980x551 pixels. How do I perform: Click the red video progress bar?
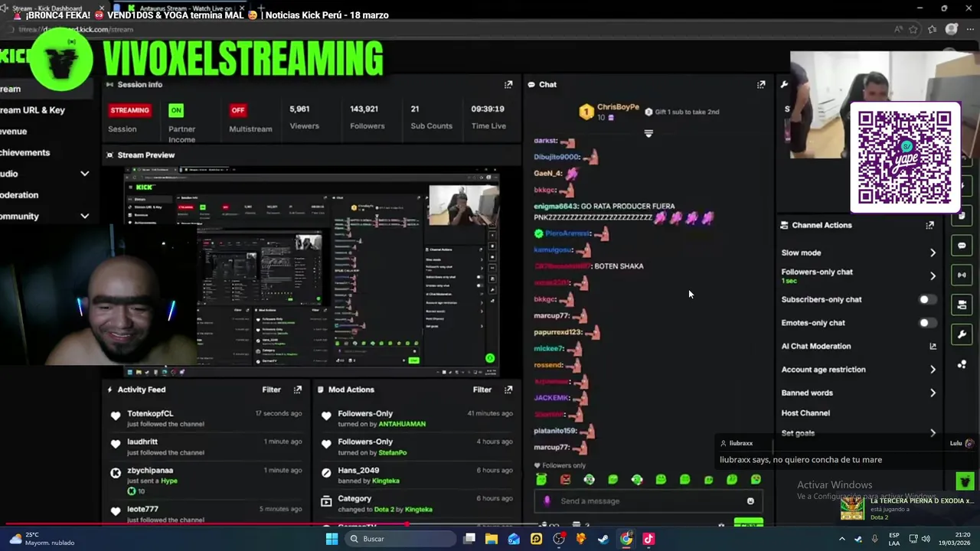pyautogui.click(x=203, y=525)
